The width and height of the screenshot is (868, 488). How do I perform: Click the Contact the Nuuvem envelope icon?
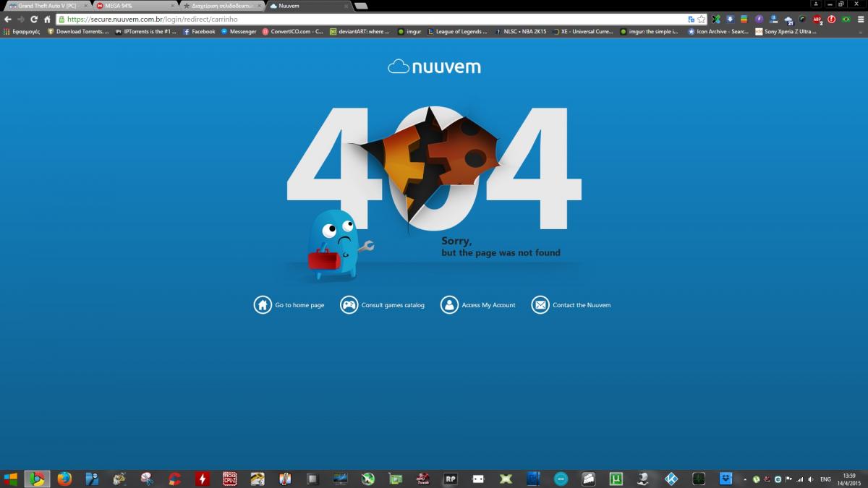tap(540, 305)
